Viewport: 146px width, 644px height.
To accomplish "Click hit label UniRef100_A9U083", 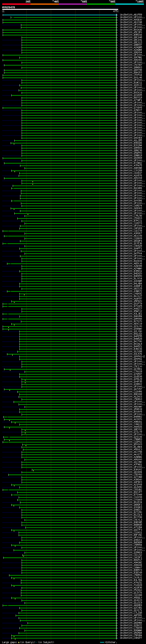I will pyautogui.click(x=131, y=60).
